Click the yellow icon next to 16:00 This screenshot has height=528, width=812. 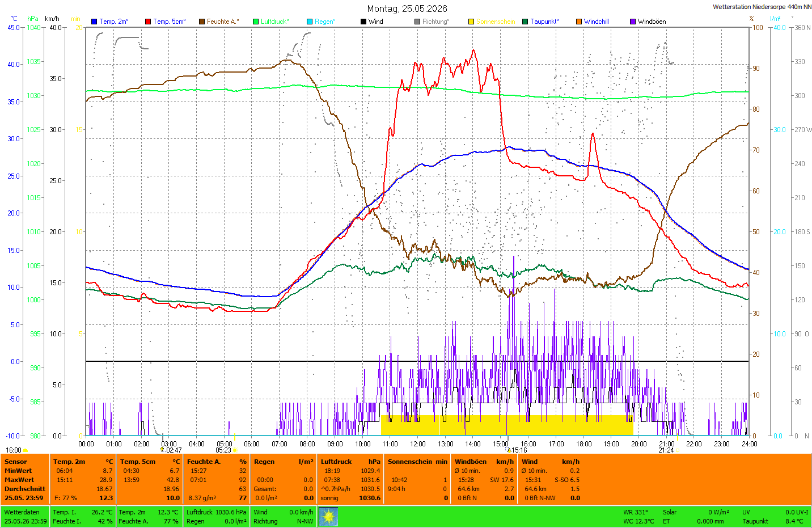(x=25, y=450)
